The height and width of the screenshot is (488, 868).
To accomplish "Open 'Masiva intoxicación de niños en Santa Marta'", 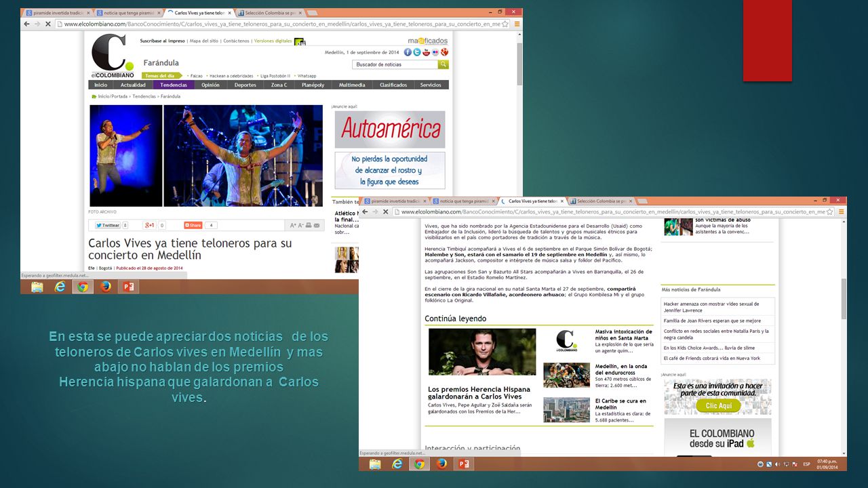I will 624,334.
